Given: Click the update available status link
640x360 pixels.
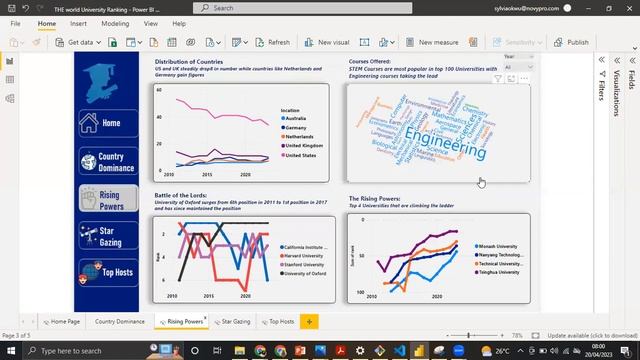Looking at the screenshot, I should click(x=592, y=336).
